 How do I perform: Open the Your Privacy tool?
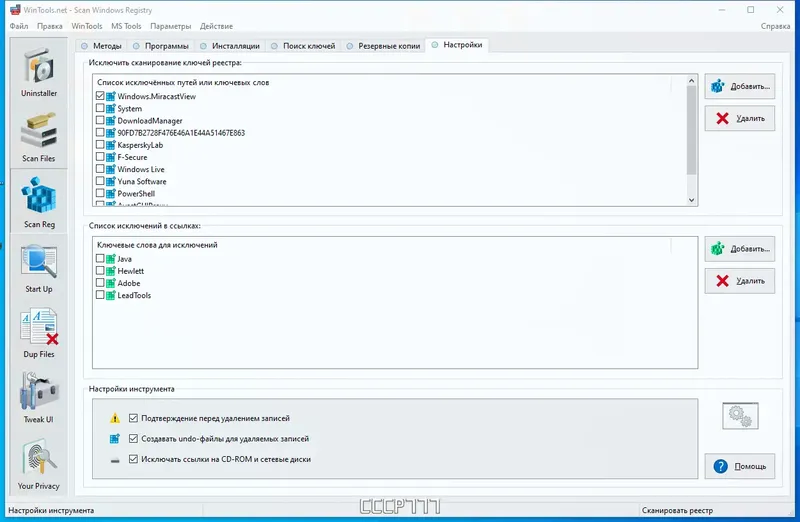[x=39, y=464]
